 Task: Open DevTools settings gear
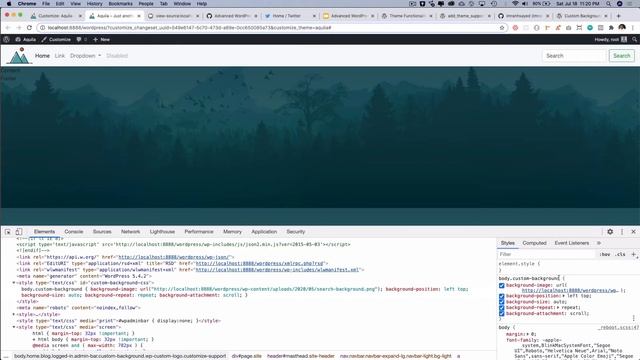610,231
